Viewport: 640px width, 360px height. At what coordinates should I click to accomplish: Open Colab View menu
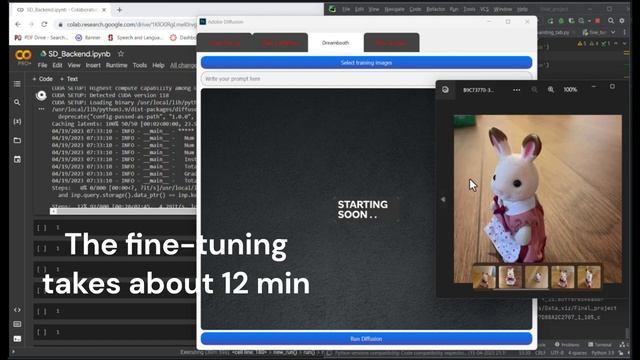pyautogui.click(x=74, y=65)
